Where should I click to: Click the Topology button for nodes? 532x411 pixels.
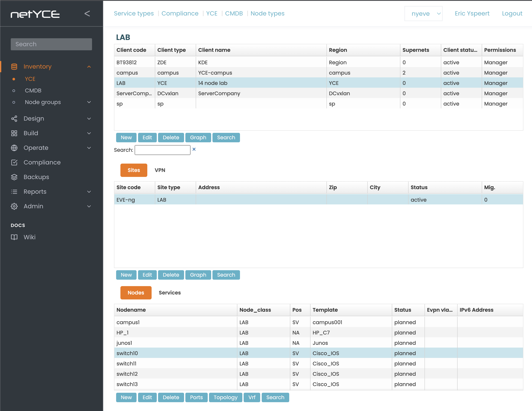[225, 397]
